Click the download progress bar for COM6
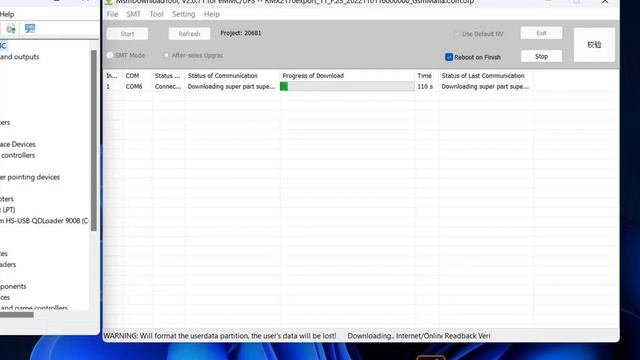Image resolution: width=640 pixels, height=360 pixels. point(347,87)
